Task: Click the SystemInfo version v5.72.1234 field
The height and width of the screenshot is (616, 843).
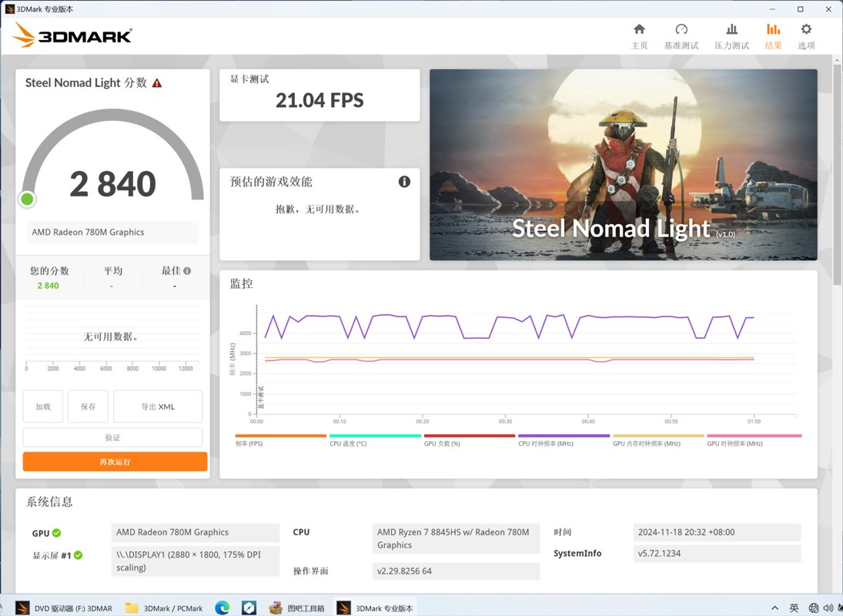Action: 718,554
